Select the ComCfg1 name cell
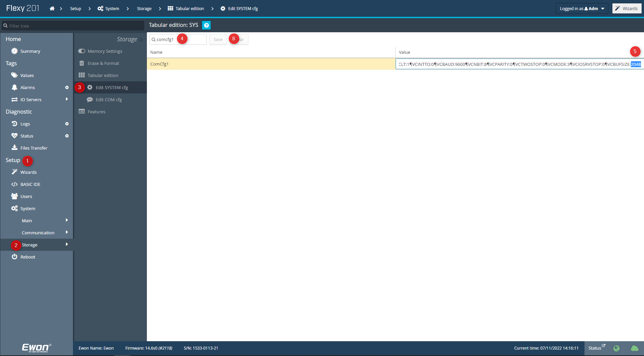 point(271,64)
